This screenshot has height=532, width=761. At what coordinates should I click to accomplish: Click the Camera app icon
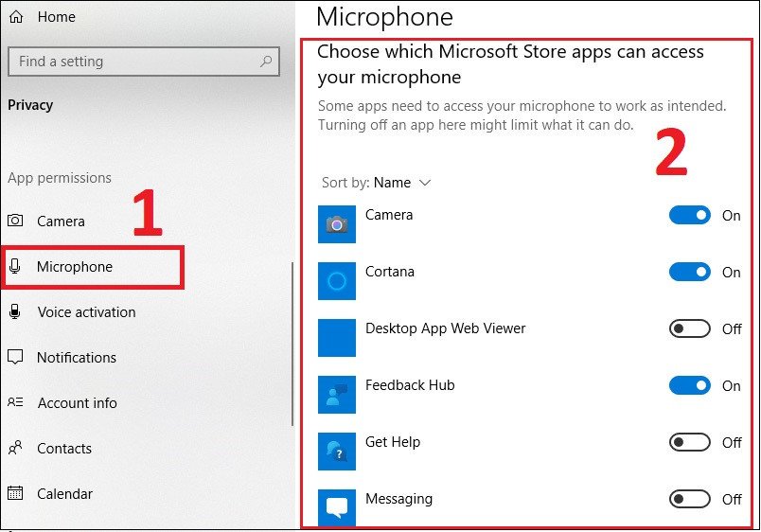pyautogui.click(x=337, y=224)
